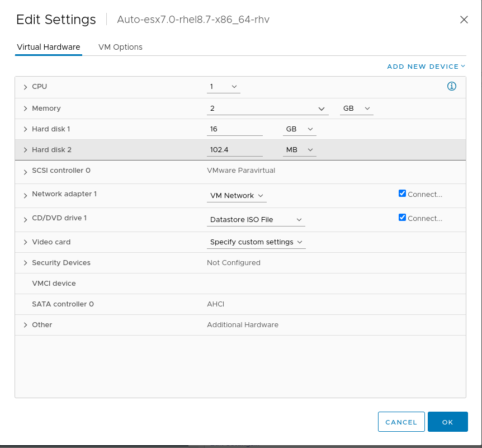This screenshot has height=448, width=482.
Task: Expand Hard disk 1 details
Action: (25, 129)
